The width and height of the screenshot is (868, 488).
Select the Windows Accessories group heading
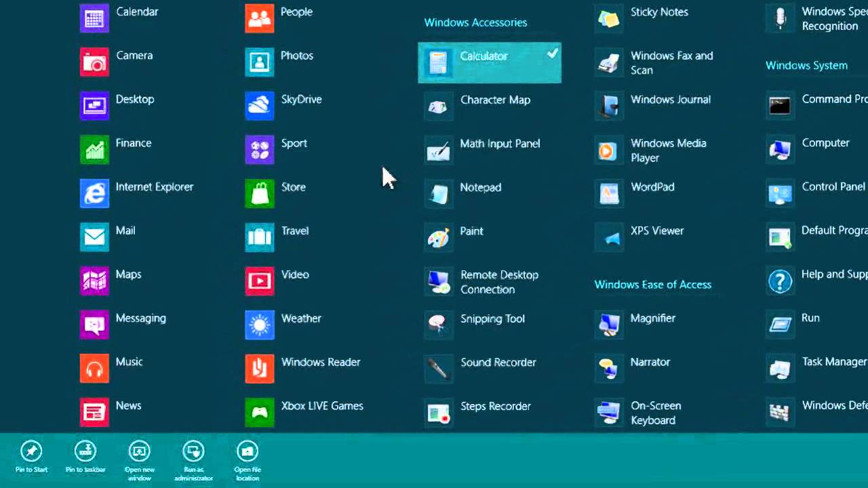point(475,22)
